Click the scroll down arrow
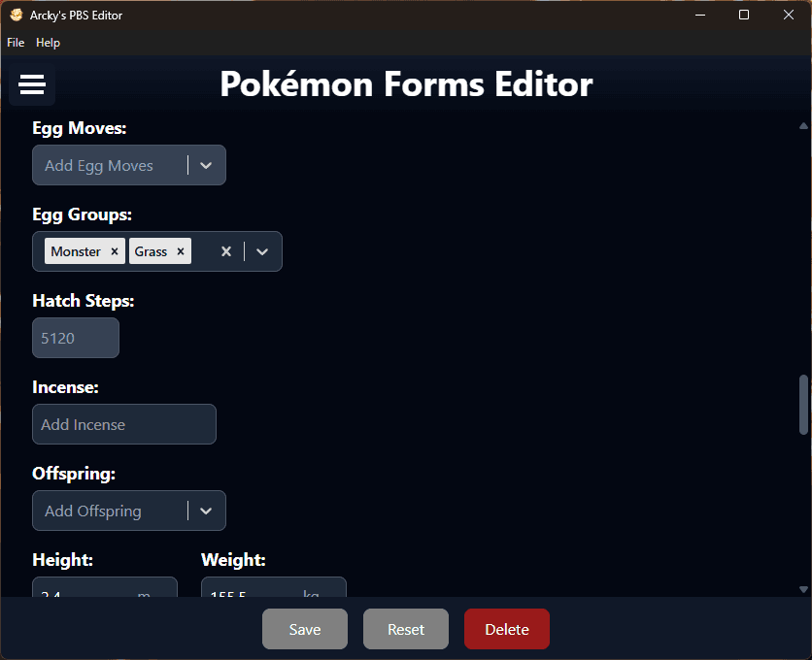 click(803, 589)
